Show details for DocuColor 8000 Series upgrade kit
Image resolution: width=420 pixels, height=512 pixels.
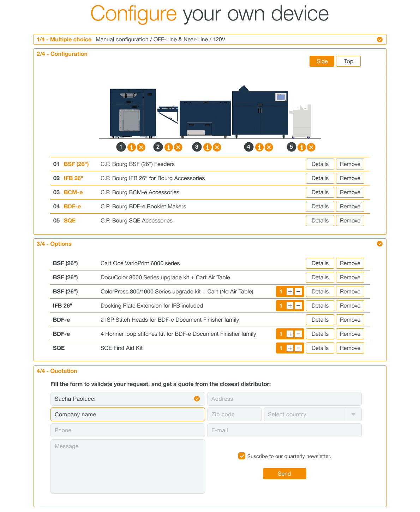320,278
